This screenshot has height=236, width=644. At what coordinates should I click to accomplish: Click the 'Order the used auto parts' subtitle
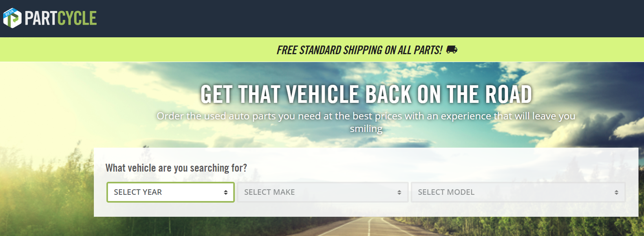tap(366, 122)
